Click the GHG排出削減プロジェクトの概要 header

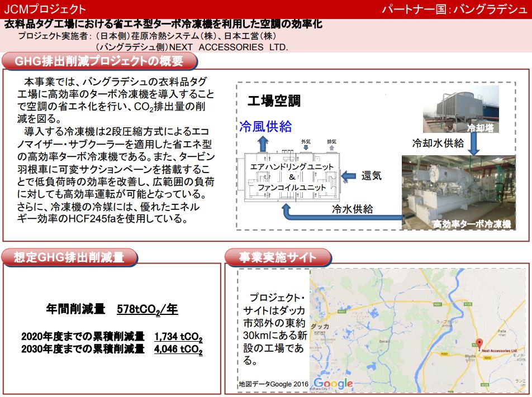[99, 61]
